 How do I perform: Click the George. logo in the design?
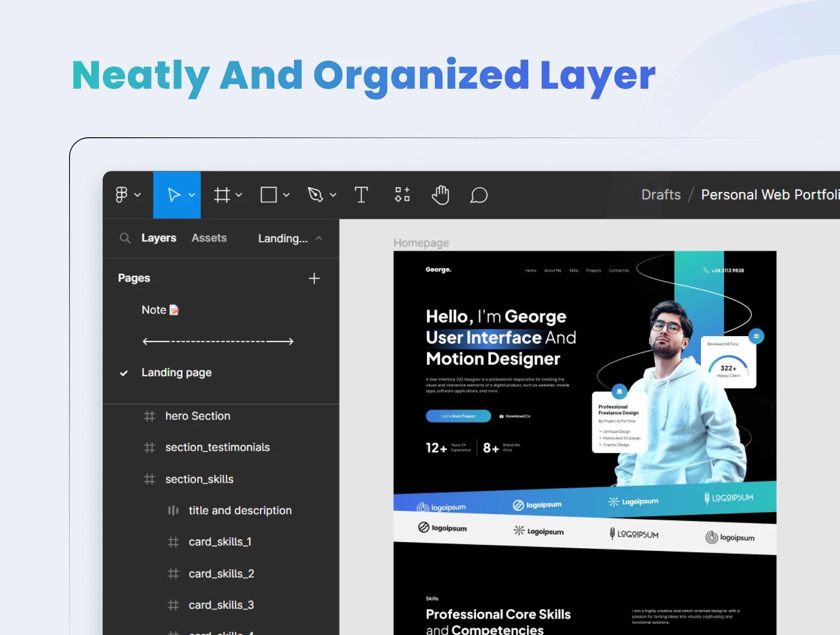click(438, 269)
